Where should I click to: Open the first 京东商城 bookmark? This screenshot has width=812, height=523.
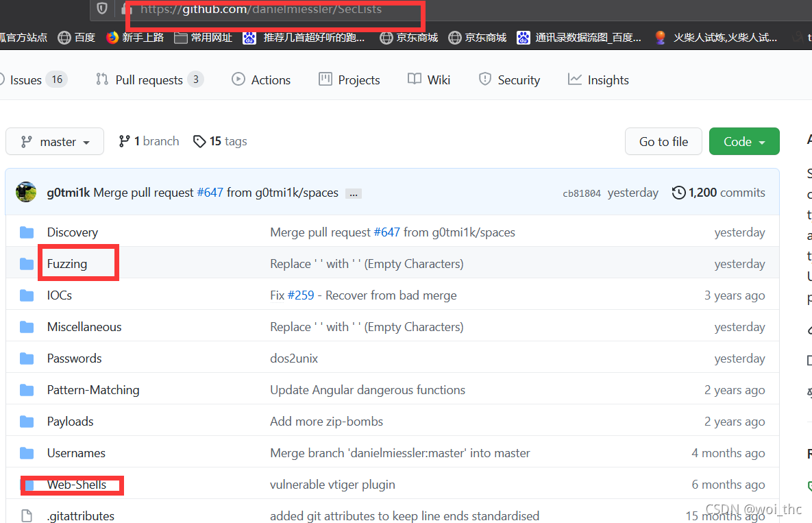pos(408,37)
